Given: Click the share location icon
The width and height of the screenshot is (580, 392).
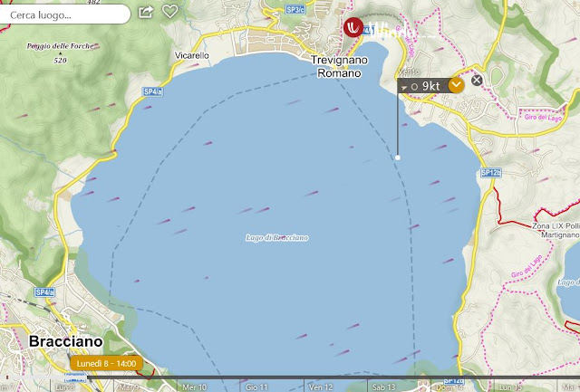Looking at the screenshot, I should (x=146, y=12).
